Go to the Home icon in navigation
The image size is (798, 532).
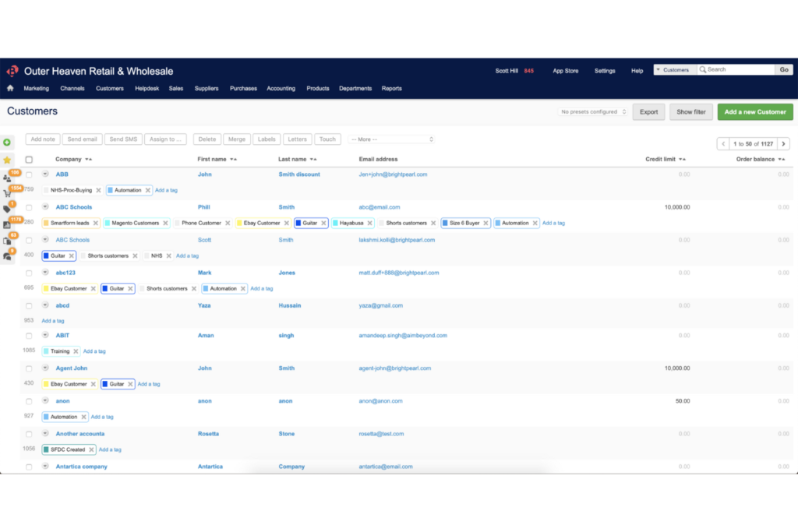[10, 89]
